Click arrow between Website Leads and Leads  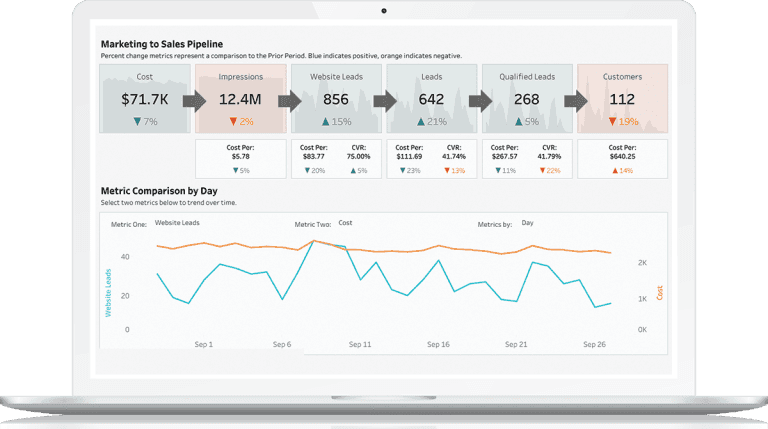[385, 101]
